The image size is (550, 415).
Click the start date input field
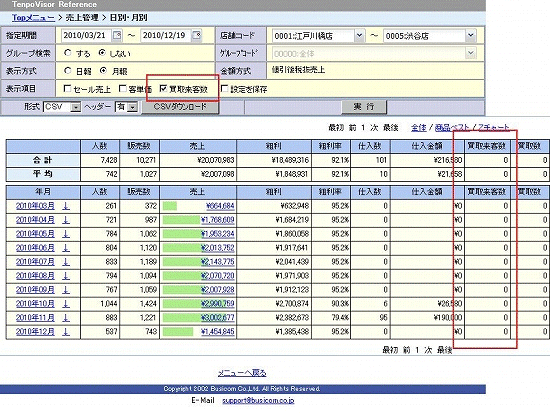86,35
